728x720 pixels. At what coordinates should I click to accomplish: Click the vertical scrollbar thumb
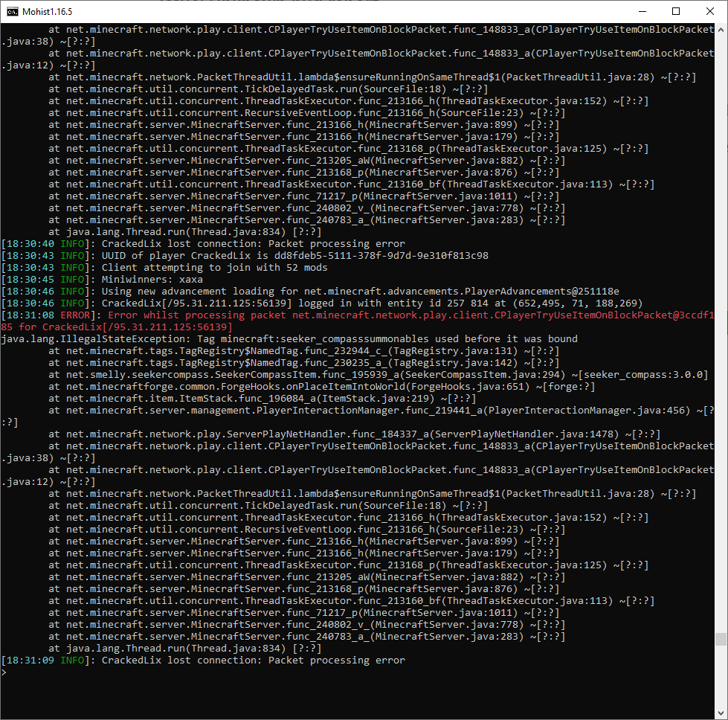(721, 639)
